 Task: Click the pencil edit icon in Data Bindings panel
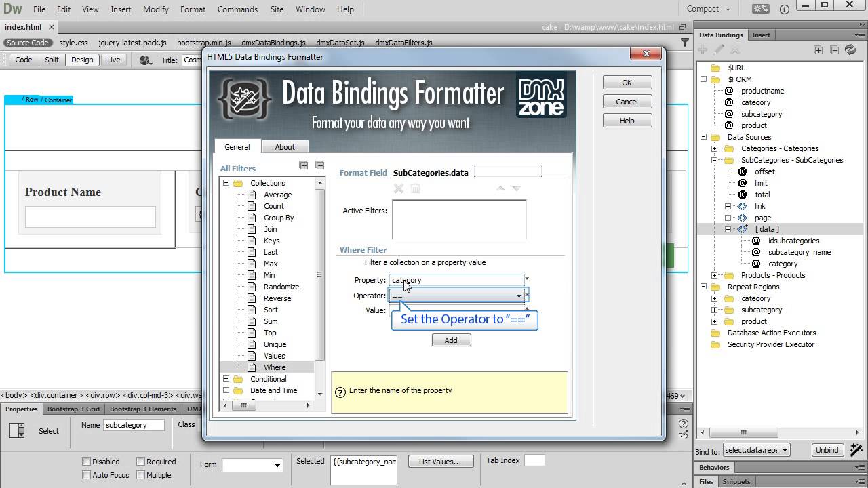719,50
